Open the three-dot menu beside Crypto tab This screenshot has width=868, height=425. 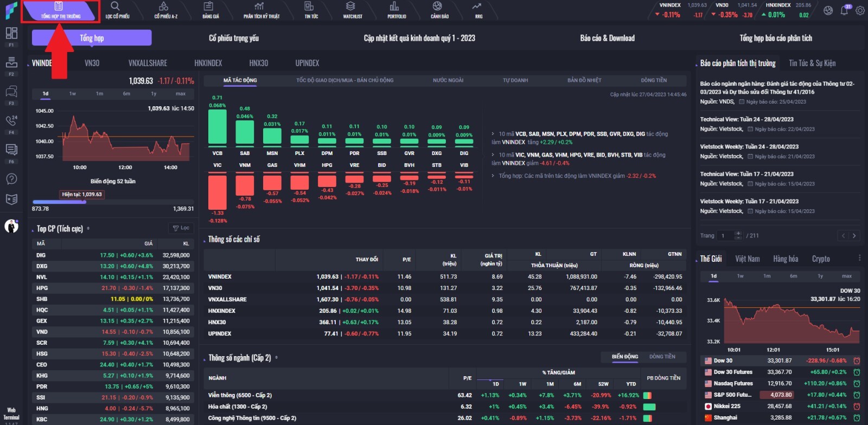[x=859, y=259]
